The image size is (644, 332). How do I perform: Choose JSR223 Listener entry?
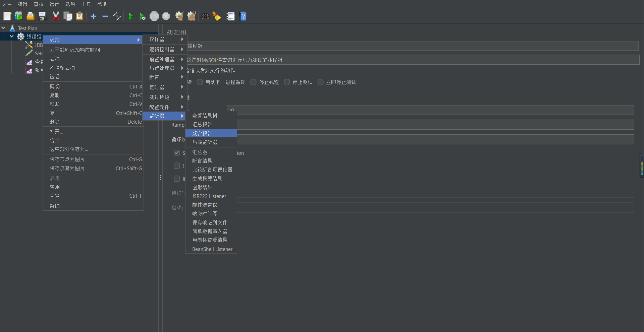coord(211,196)
